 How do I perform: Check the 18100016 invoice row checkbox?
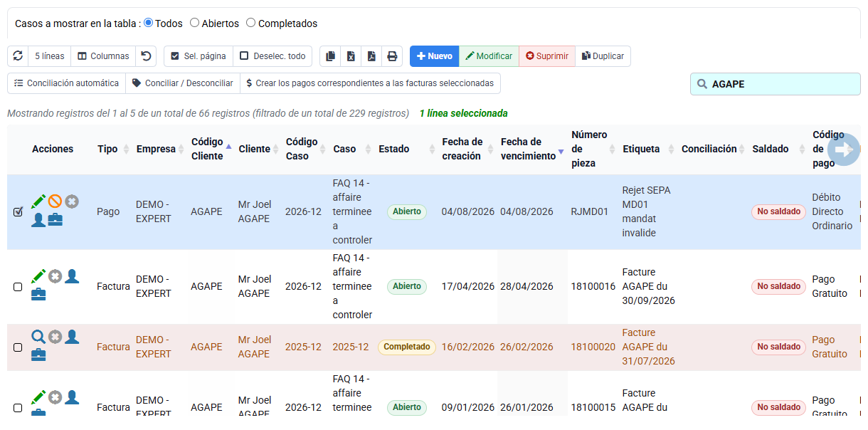18,287
